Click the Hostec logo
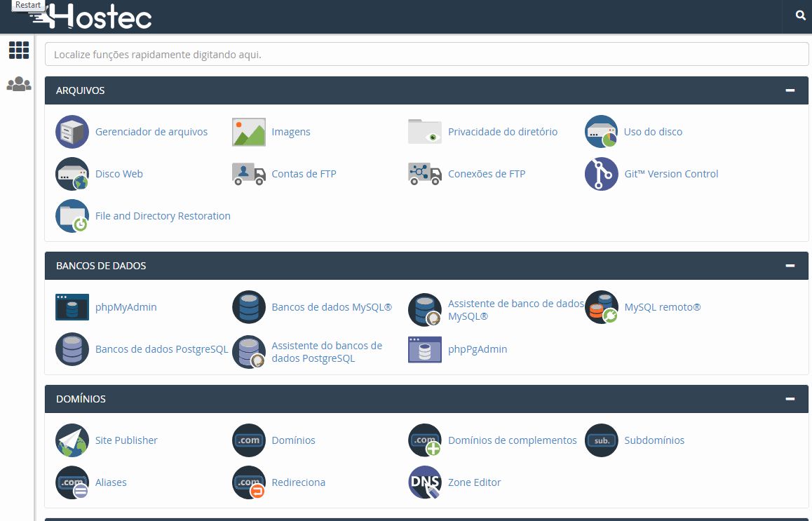The height and width of the screenshot is (521, 812). pos(90,16)
